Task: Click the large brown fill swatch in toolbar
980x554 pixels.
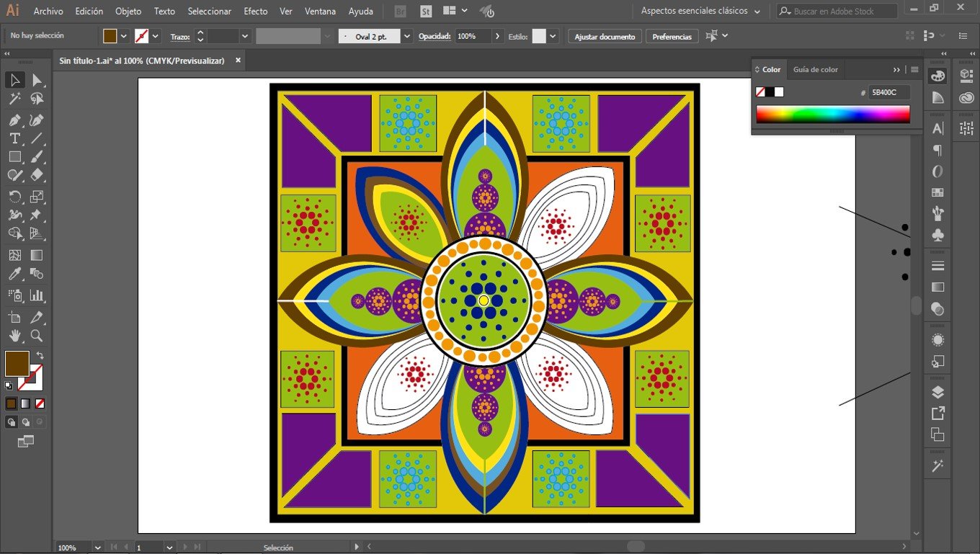Action: click(x=17, y=364)
